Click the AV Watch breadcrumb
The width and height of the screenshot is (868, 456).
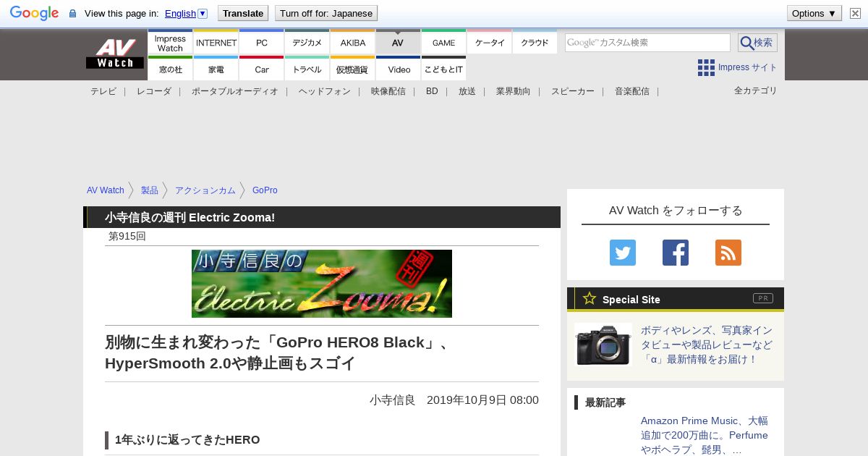(x=106, y=190)
